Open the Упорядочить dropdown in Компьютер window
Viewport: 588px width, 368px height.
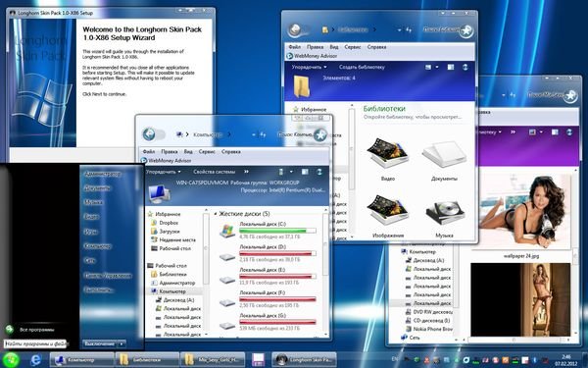coord(163,172)
